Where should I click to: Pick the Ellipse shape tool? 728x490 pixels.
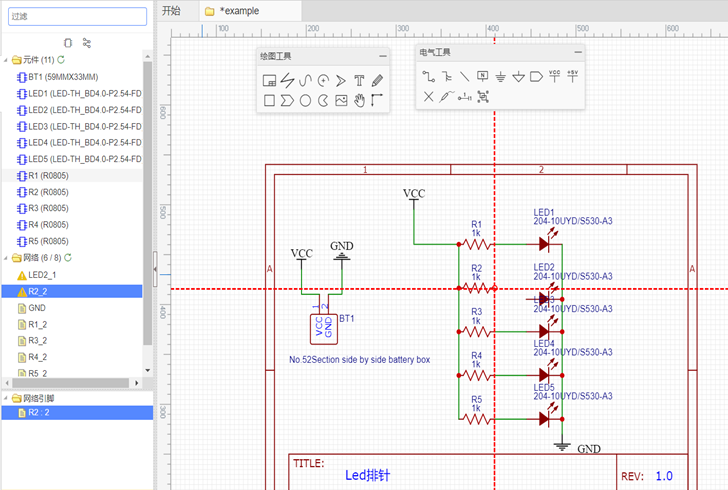pos(305,100)
